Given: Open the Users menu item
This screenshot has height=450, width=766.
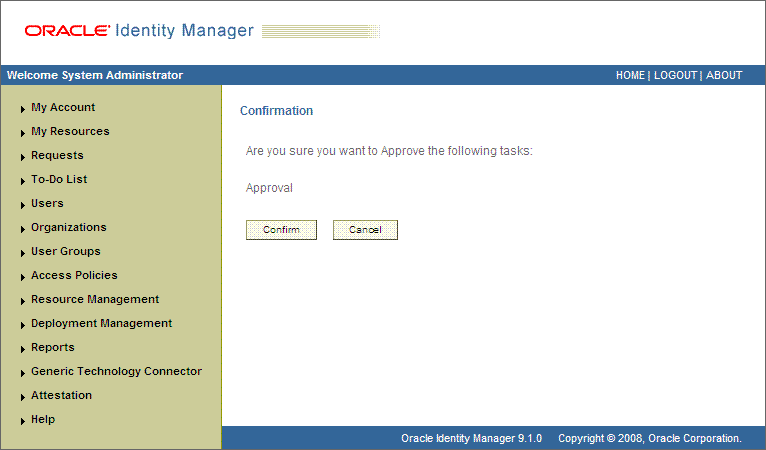Looking at the screenshot, I should tap(47, 203).
